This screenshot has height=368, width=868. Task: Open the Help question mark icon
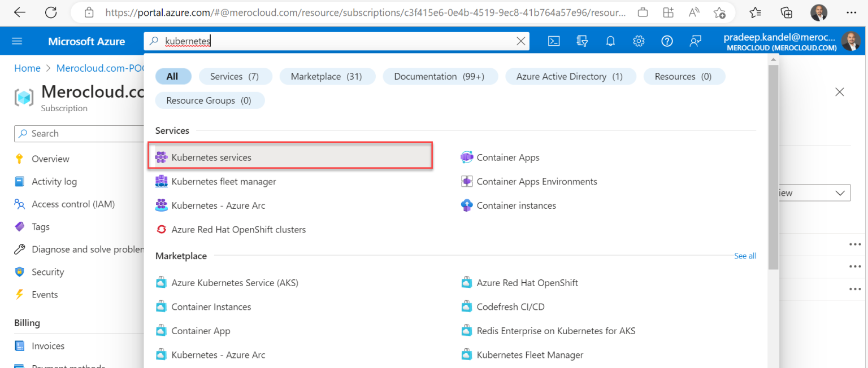[667, 41]
